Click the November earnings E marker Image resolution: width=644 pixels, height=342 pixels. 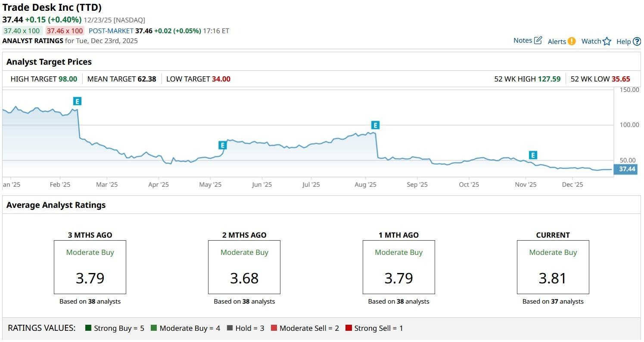(x=533, y=155)
